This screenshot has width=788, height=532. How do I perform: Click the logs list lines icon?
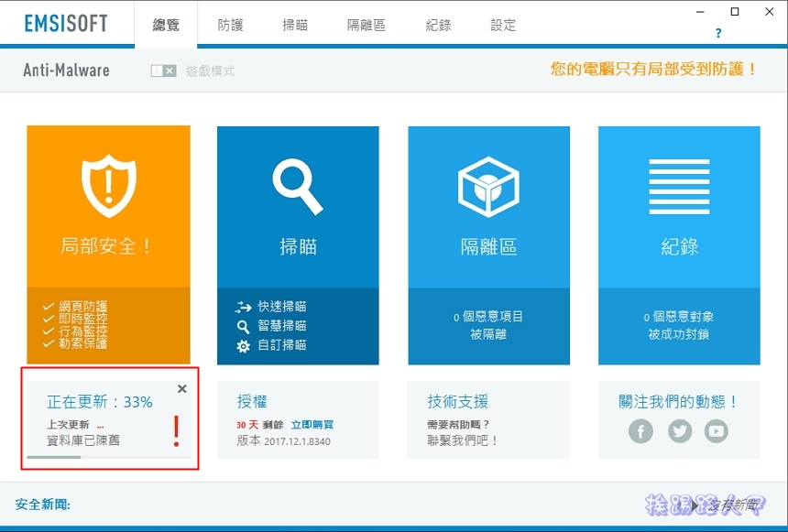pyautogui.click(x=679, y=187)
